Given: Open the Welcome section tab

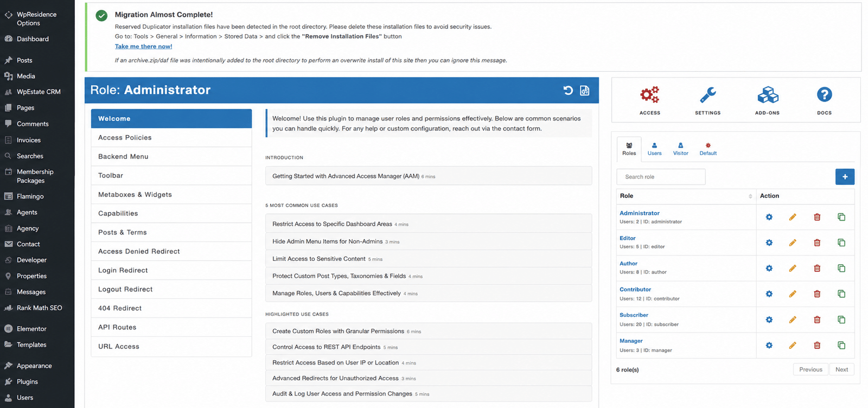Looking at the screenshot, I should pos(171,119).
